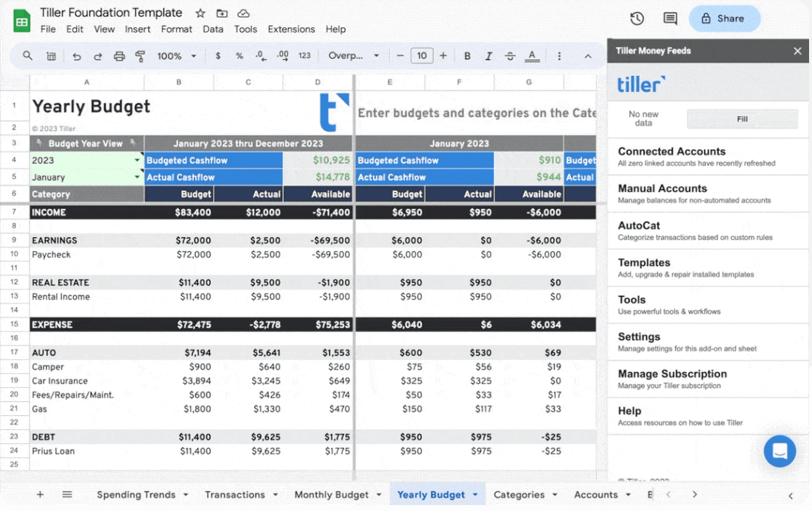The width and height of the screenshot is (812, 511).
Task: Star the Tiller Foundation Template document
Action: click(200, 13)
